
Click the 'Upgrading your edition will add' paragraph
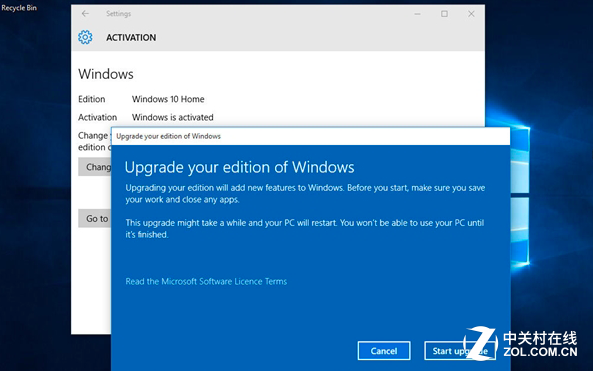pos(305,193)
